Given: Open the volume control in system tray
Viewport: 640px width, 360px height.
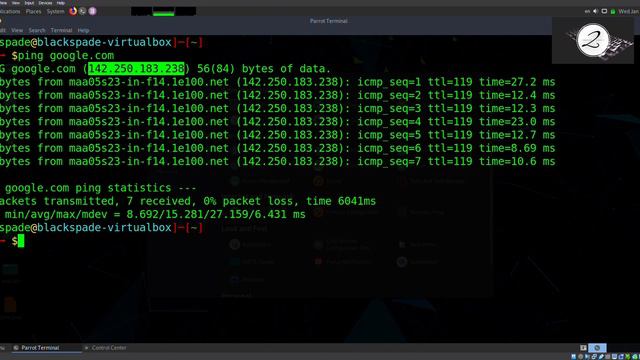Looking at the screenshot, I should (x=596, y=11).
